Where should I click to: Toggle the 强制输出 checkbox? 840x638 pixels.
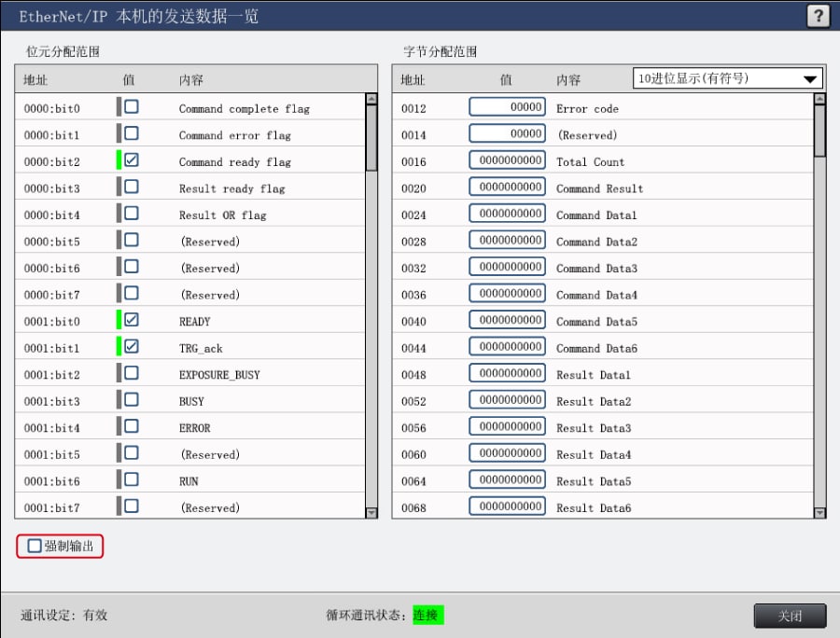coord(35,546)
